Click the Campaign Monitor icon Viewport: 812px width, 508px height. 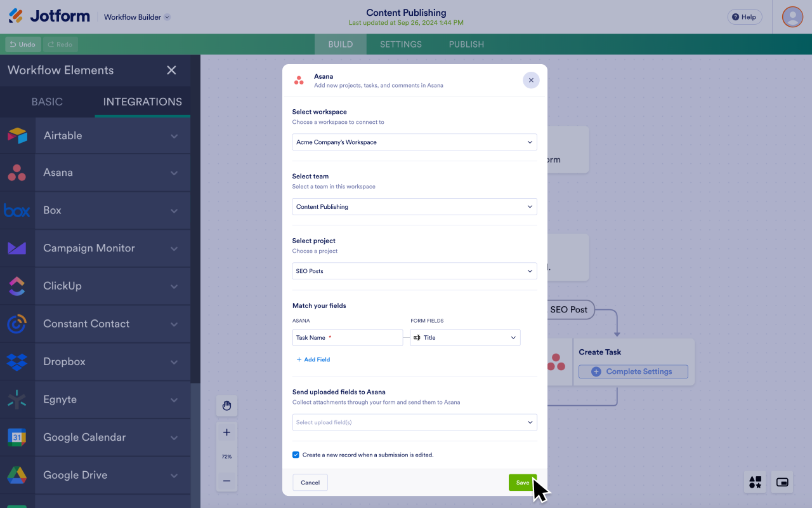17,248
